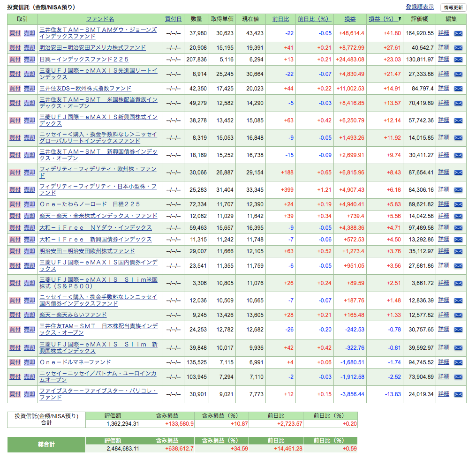Click envelope icon in iFree 新興国債券インデックス row

pyautogui.click(x=458, y=240)
